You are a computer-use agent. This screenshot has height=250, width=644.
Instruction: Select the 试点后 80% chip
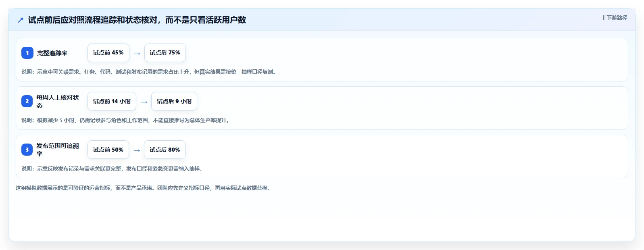pos(165,150)
